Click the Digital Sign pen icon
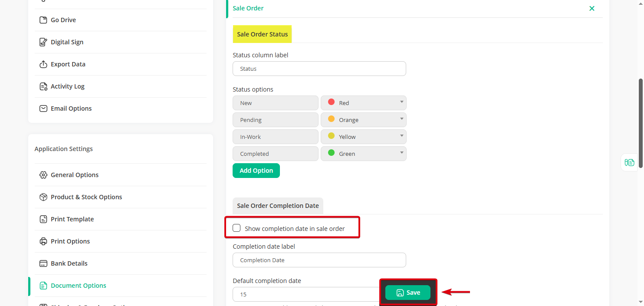Screen dimensions: 644x306 pos(43,42)
